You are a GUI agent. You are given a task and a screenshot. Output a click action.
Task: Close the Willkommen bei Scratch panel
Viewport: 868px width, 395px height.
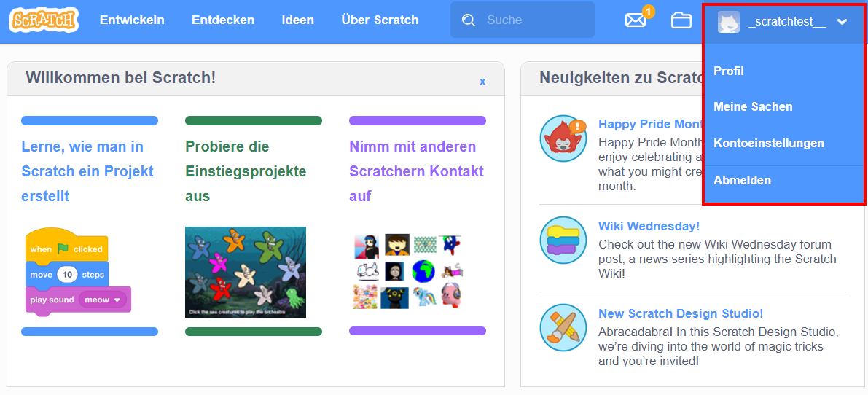pos(482,82)
